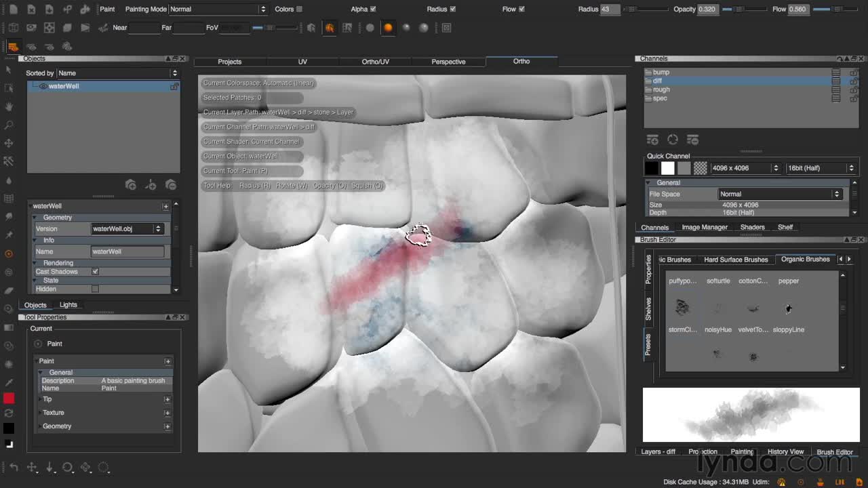
Task: Select the red foreground color swatch
Action: tap(9, 399)
